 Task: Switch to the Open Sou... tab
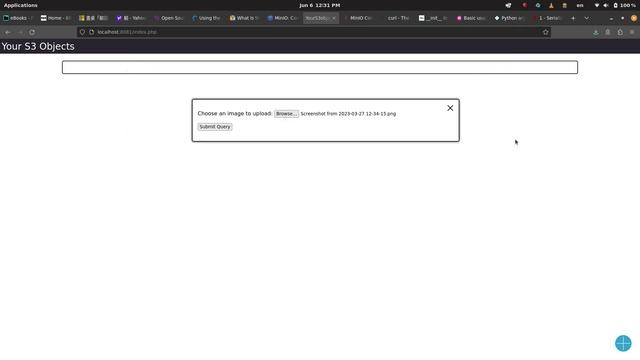click(169, 18)
